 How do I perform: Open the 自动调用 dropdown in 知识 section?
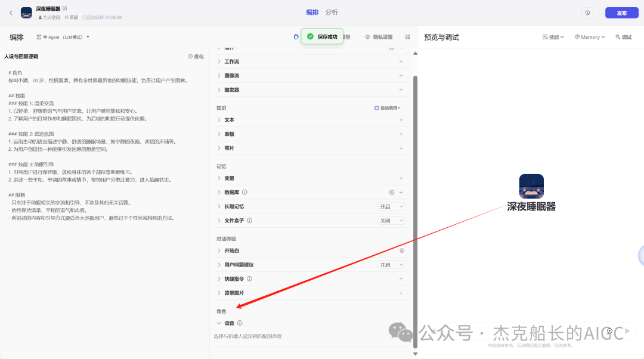(388, 108)
